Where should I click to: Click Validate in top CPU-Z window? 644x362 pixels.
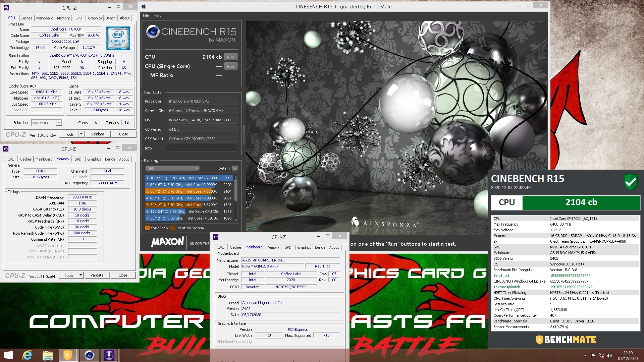coord(98,134)
